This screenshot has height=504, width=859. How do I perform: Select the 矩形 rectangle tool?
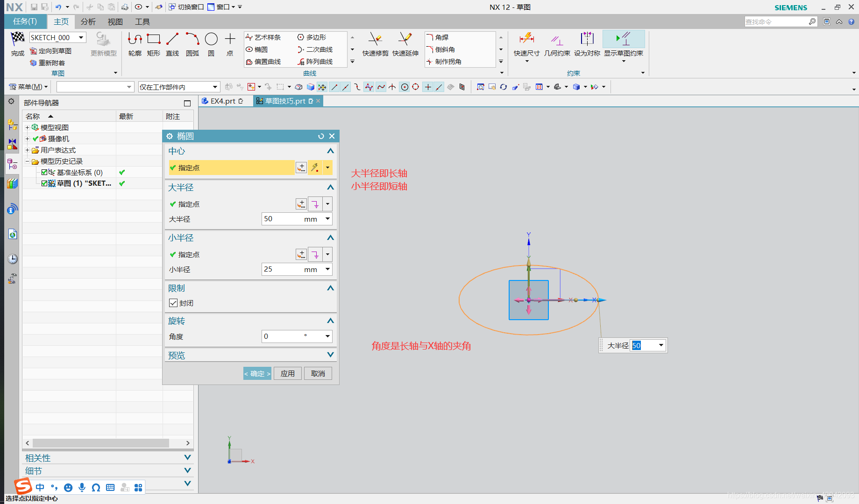(154, 45)
